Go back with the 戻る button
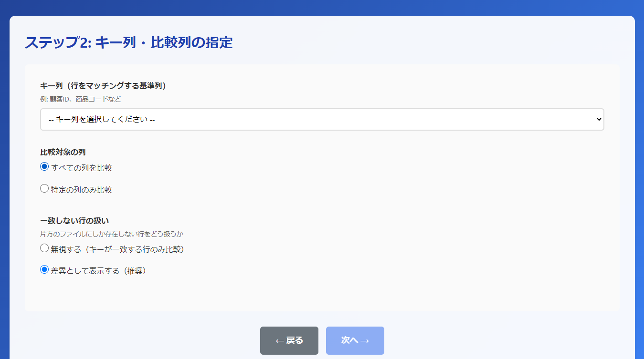 (289, 340)
